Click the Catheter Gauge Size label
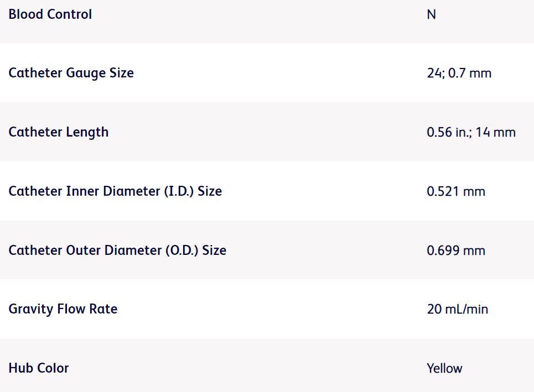 click(x=71, y=73)
